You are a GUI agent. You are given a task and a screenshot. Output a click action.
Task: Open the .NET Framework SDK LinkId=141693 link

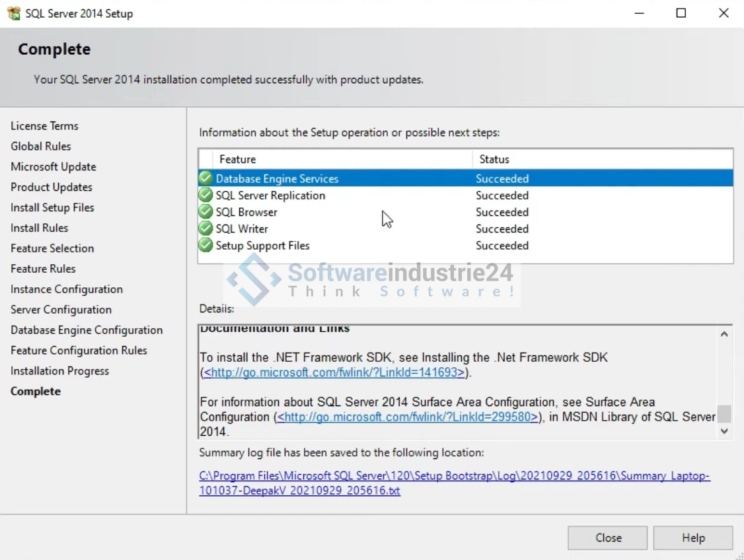point(334,372)
